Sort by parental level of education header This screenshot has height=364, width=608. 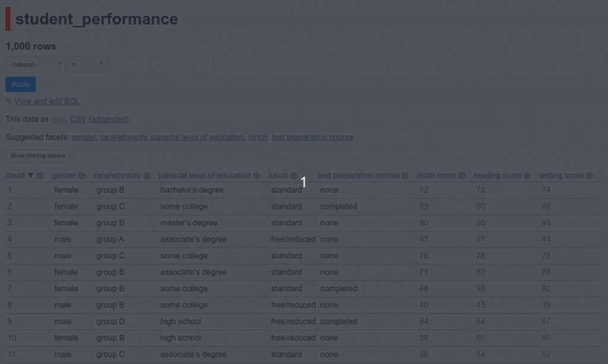coord(204,176)
